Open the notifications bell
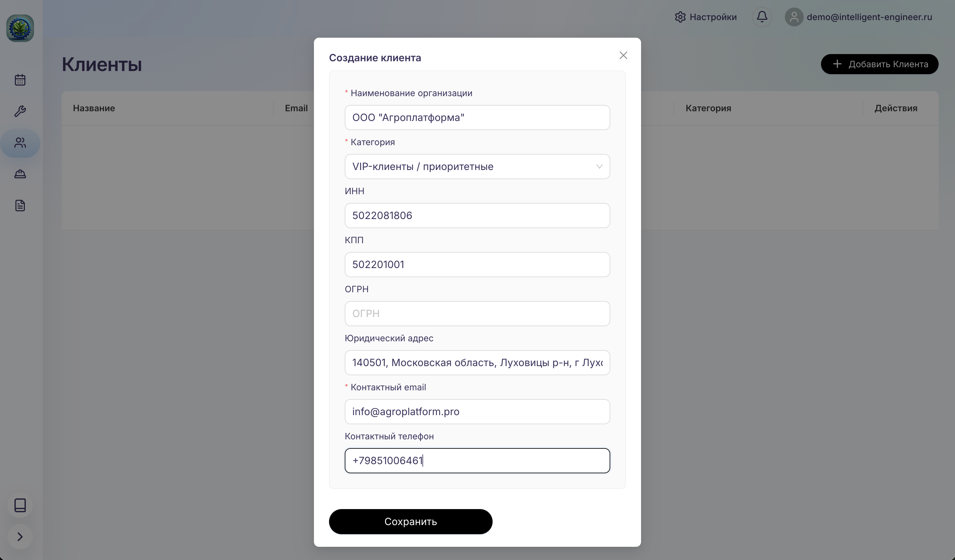Screen dimensions: 955x560 (762, 17)
